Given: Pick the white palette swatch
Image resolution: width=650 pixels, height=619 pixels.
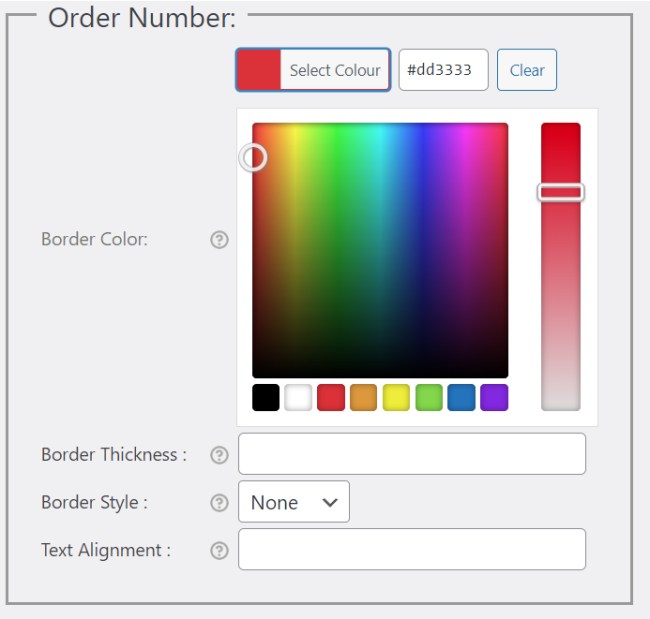Looking at the screenshot, I should pyautogui.click(x=298, y=397).
